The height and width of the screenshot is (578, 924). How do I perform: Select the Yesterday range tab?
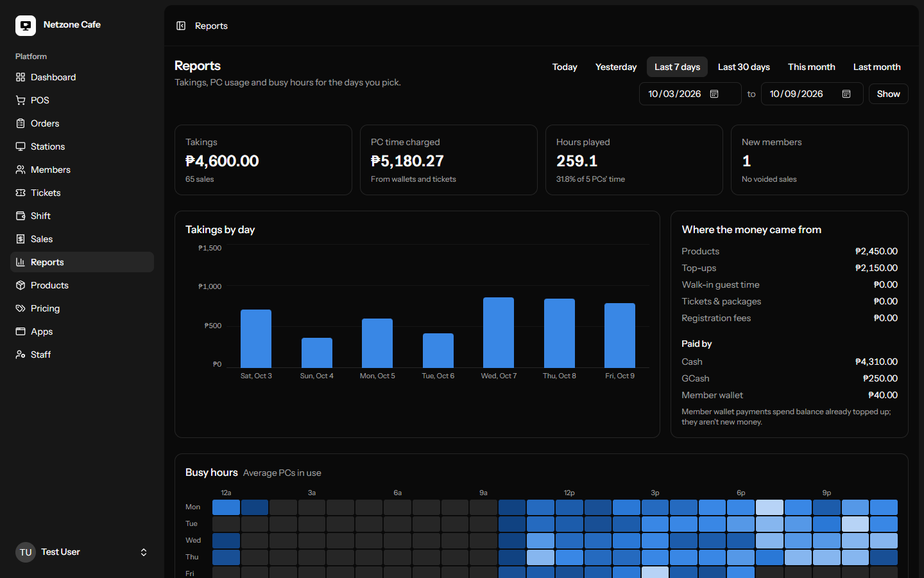point(616,67)
